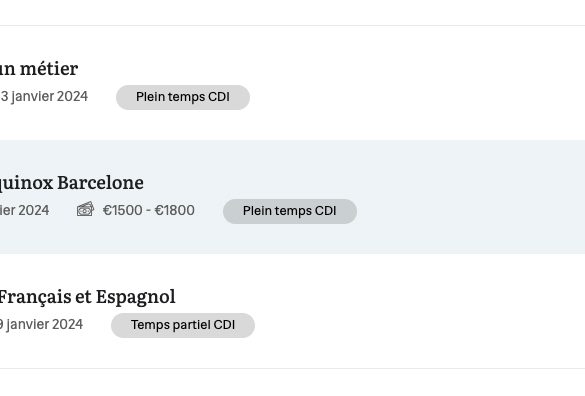Open the job title ending in "métier"
Screen dimensions: 585x396
39,69
